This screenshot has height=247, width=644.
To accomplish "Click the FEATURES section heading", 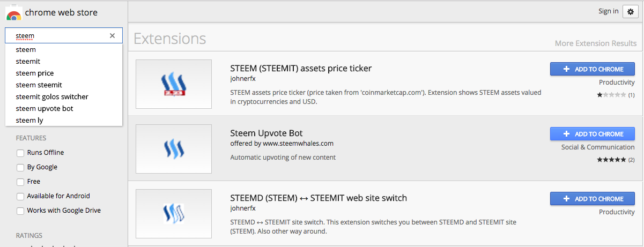I will click(31, 138).
